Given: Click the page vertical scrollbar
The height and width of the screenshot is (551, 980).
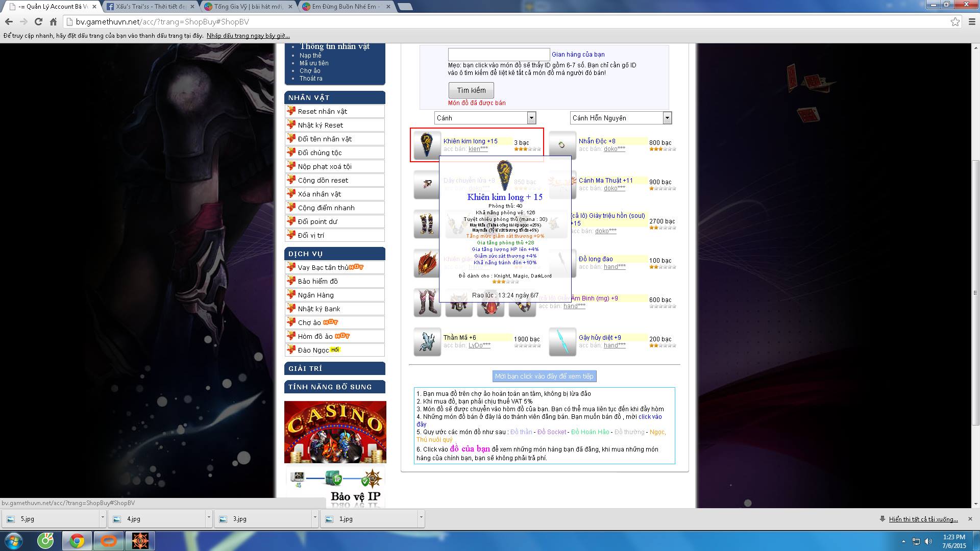Looking at the screenshot, I should point(975,292).
